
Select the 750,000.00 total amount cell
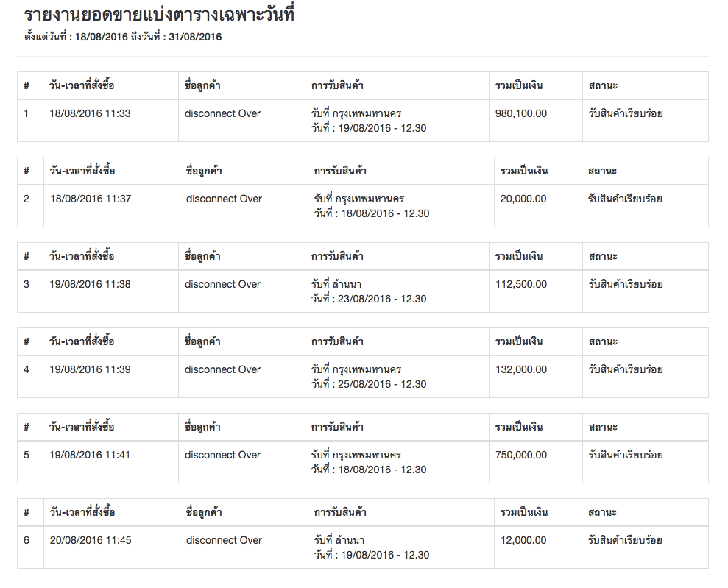521,455
